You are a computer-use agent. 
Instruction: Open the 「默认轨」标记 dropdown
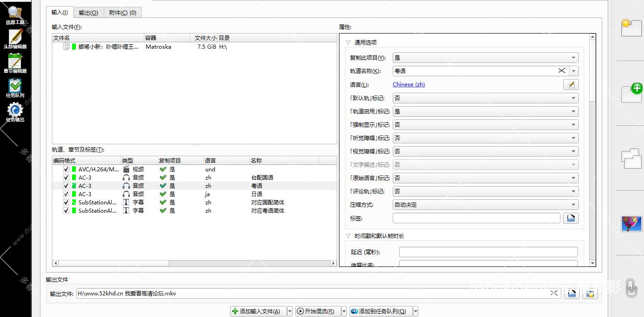tap(485, 98)
